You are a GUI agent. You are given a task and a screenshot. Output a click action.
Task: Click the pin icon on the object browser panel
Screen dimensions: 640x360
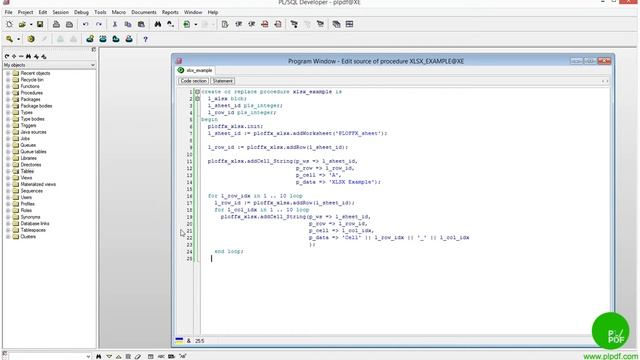tap(93, 49)
